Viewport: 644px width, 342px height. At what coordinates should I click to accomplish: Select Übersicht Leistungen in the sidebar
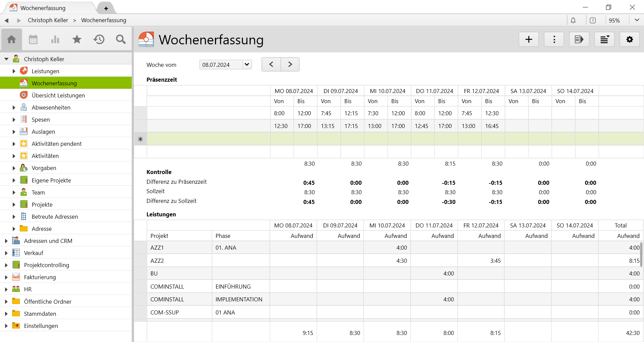tap(58, 95)
